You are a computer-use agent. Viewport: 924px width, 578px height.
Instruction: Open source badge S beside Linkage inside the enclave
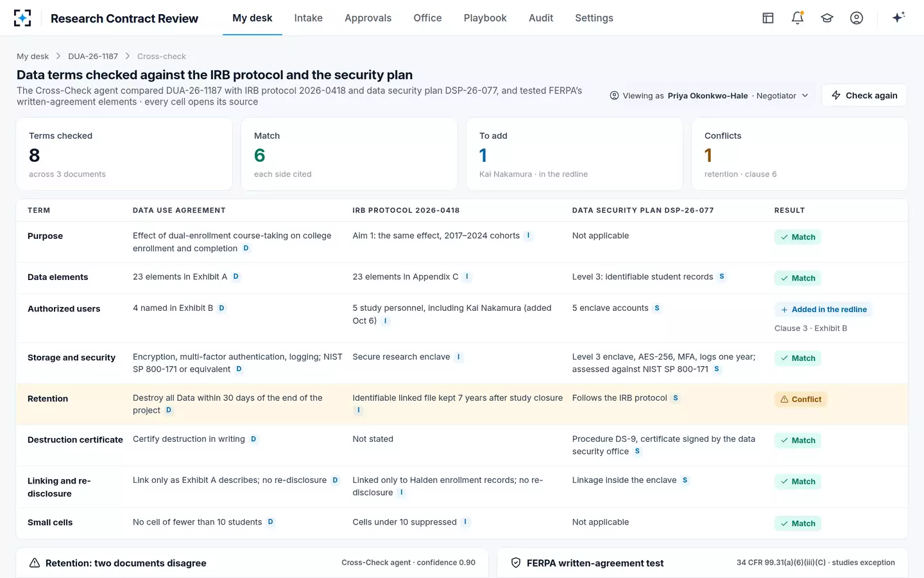pos(685,480)
